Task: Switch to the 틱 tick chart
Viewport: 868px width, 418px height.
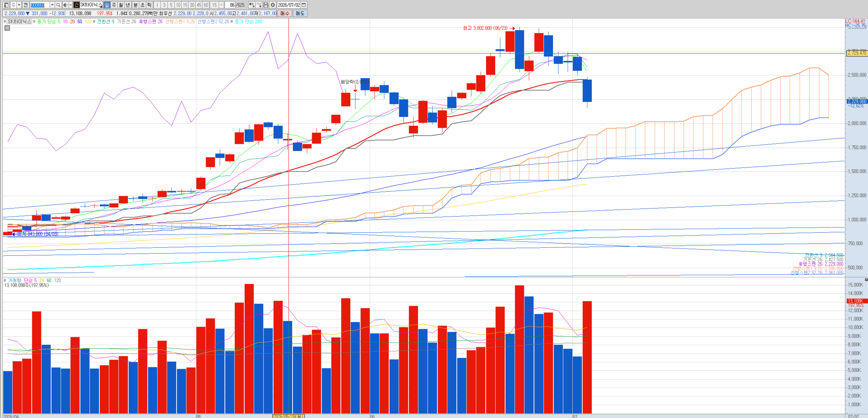Action: pos(149,5)
